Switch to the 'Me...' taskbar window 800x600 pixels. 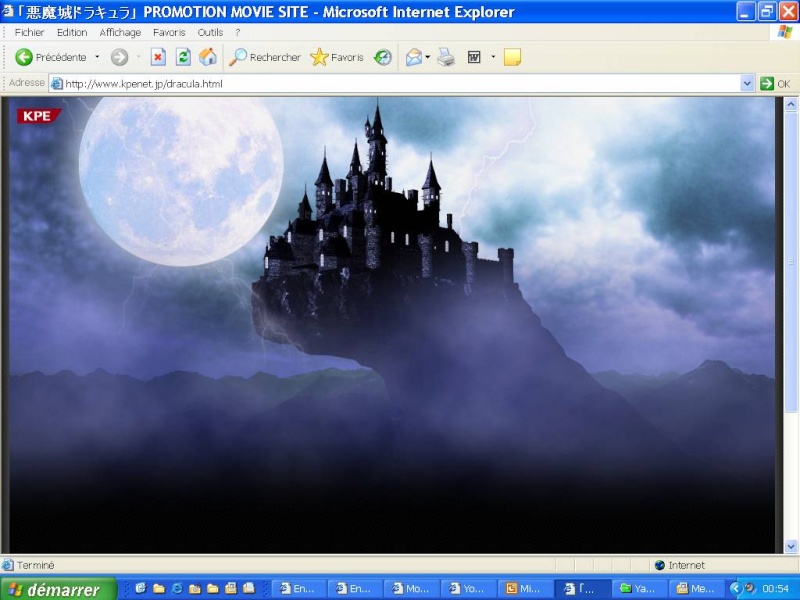[694, 589]
